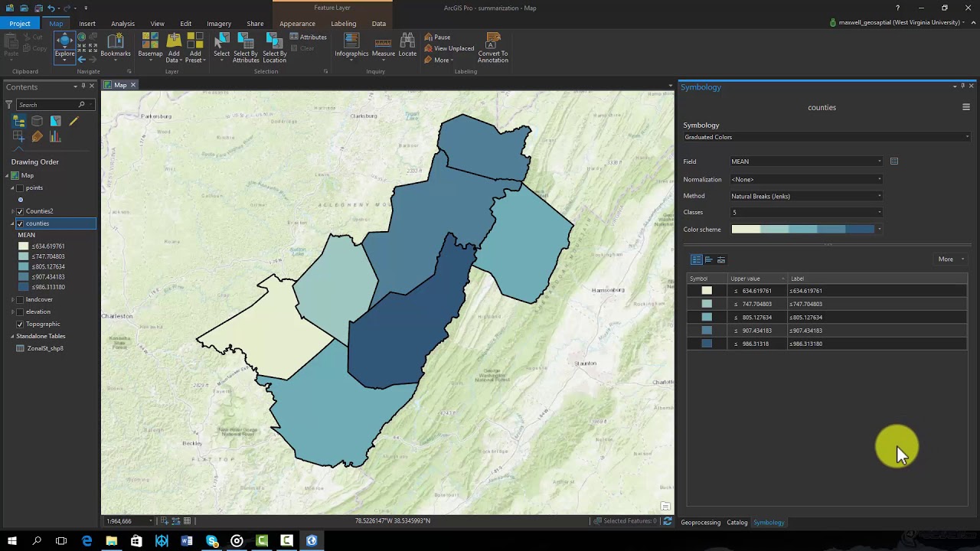980x551 pixels.
Task: Open the Classes count dropdown
Action: pyautogui.click(x=806, y=213)
